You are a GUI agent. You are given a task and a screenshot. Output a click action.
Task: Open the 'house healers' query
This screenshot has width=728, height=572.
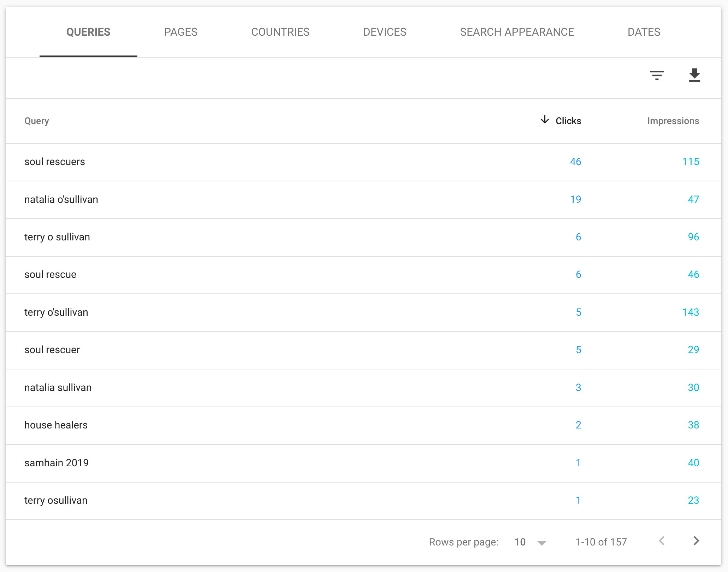click(56, 425)
